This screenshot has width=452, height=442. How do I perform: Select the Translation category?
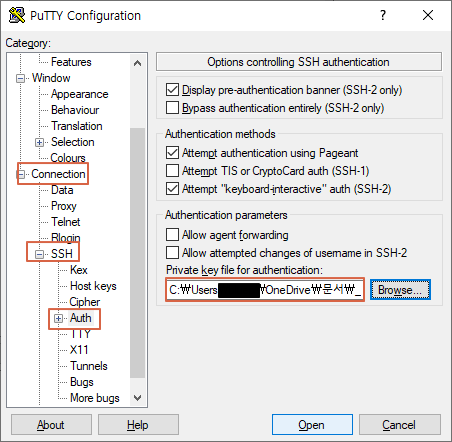click(77, 126)
